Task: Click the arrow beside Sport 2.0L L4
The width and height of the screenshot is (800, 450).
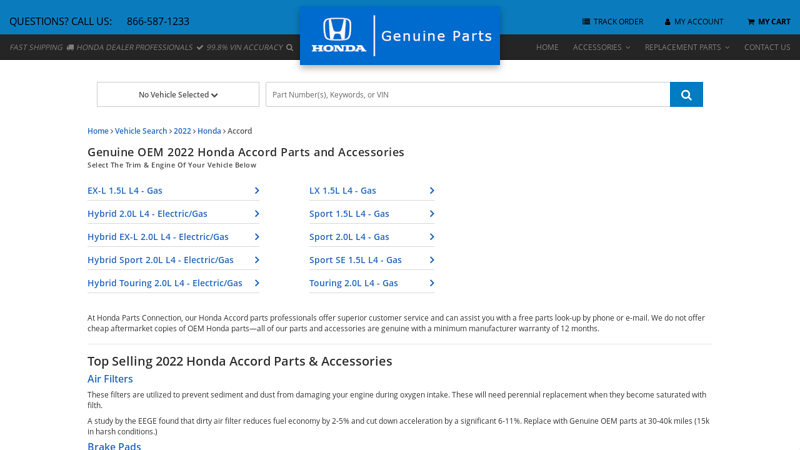Action: [432, 237]
